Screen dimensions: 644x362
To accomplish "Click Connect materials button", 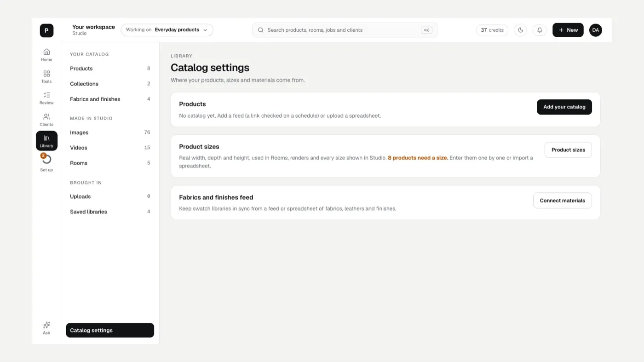I will (563, 201).
